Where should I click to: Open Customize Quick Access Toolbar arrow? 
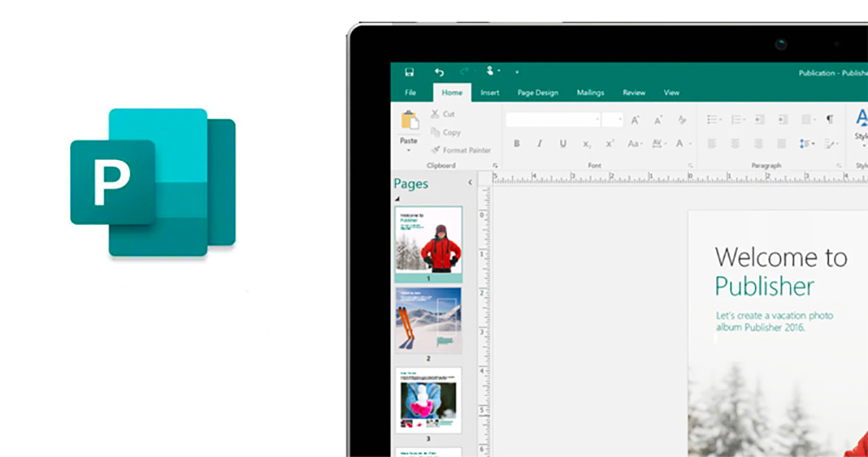(x=517, y=72)
